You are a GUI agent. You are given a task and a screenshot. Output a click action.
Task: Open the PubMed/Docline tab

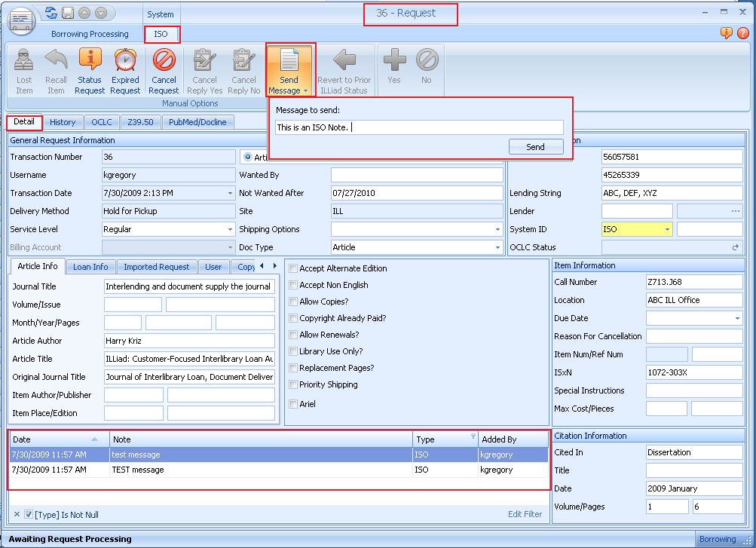click(197, 122)
